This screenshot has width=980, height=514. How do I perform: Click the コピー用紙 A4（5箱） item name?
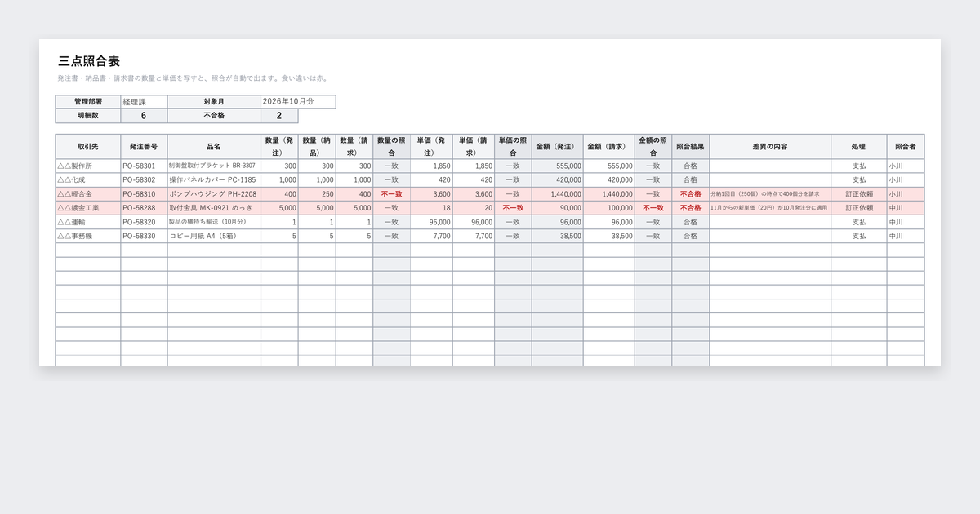[x=214, y=236]
